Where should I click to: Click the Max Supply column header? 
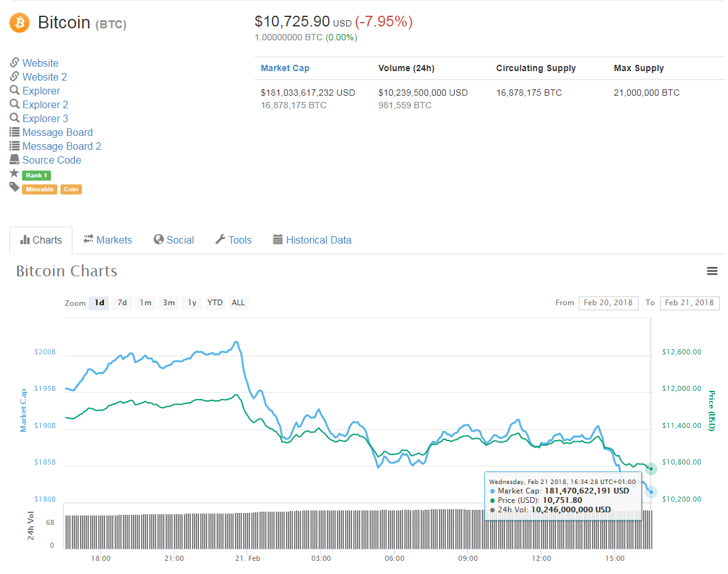[x=639, y=68]
